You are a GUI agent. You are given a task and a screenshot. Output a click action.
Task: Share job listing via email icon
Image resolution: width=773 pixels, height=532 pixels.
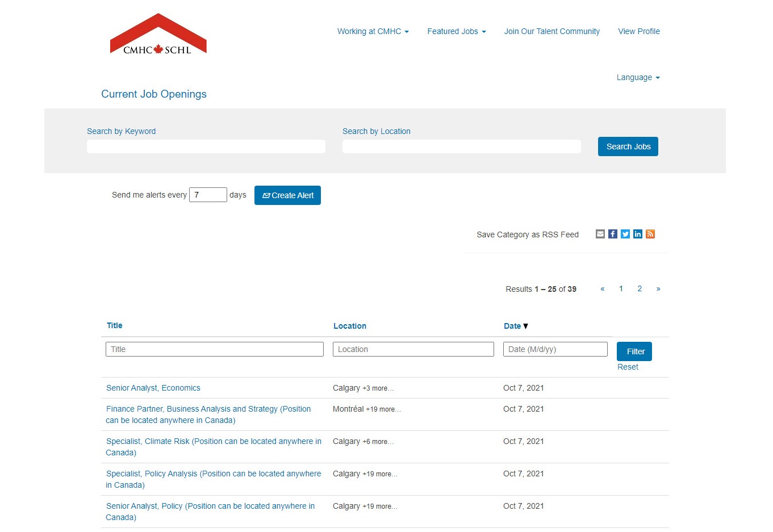[x=600, y=234]
